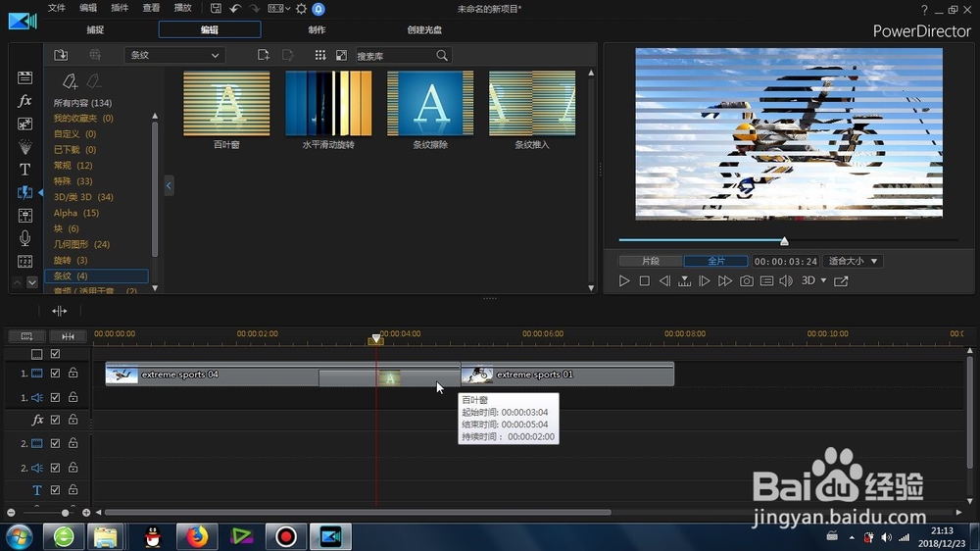Open the Media Room icon in sidebar

[25, 77]
